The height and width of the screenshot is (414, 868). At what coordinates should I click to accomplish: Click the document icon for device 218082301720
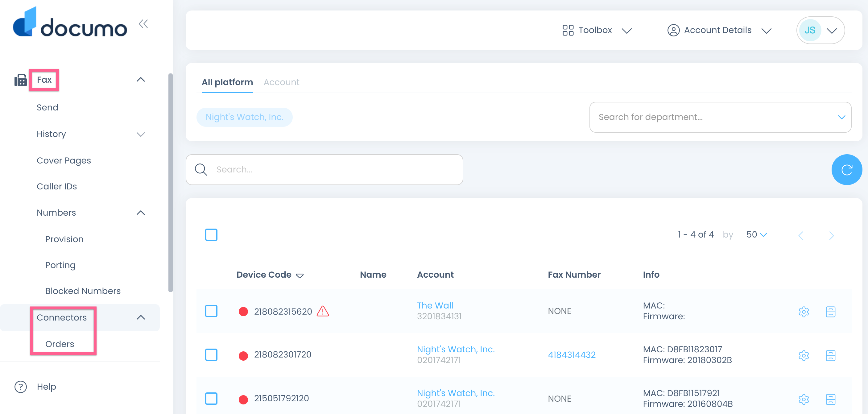point(830,355)
